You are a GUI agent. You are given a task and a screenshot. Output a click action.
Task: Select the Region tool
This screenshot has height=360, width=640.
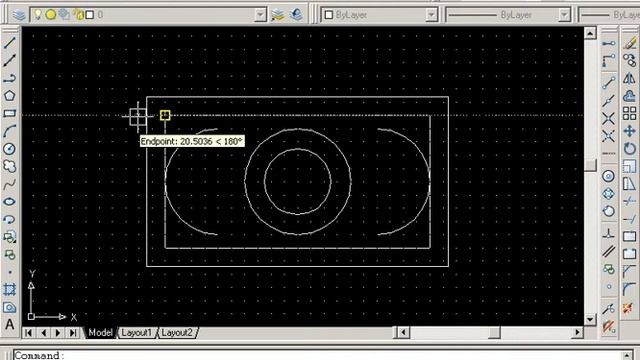pyautogui.click(x=9, y=307)
